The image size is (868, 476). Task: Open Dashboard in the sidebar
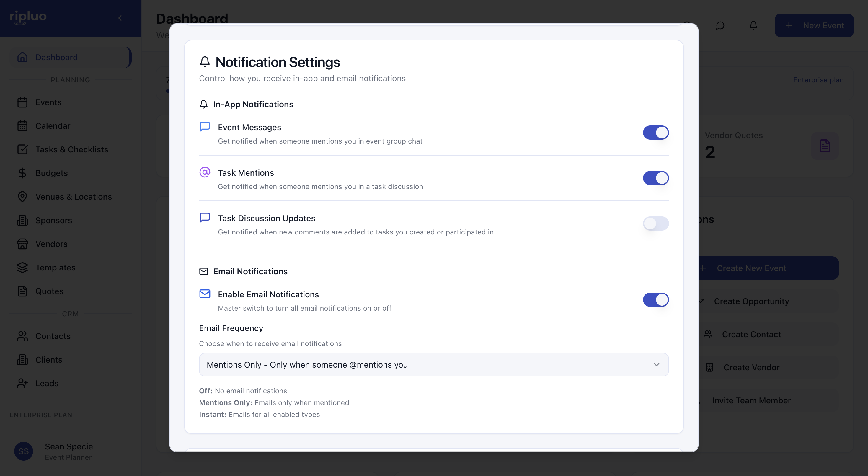coord(70,57)
